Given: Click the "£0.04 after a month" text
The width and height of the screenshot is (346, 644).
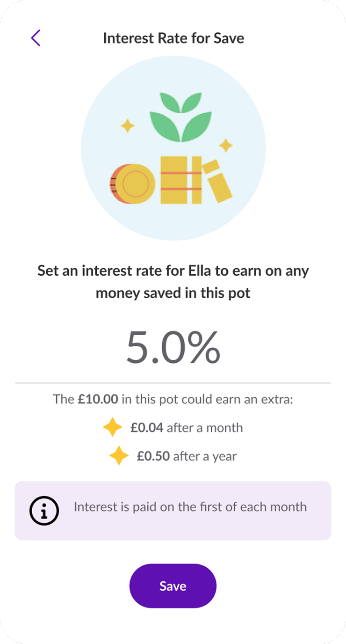Looking at the screenshot, I should tap(187, 428).
